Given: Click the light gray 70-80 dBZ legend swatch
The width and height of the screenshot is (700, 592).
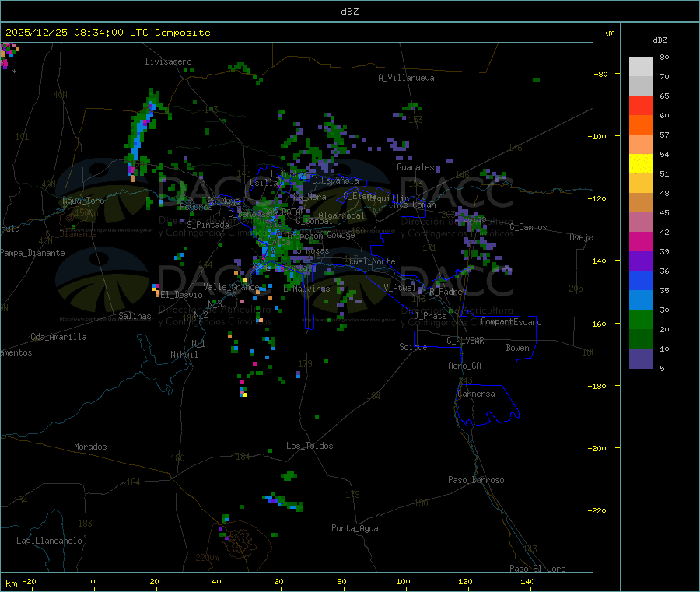Looking at the screenshot, I should pyautogui.click(x=641, y=67).
